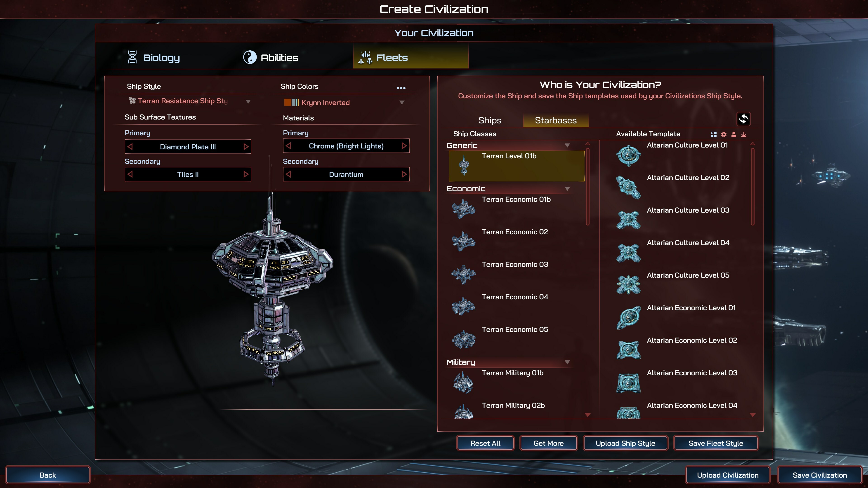The height and width of the screenshot is (488, 868).
Task: Select the Biology DNA tab icon
Action: pyautogui.click(x=132, y=57)
